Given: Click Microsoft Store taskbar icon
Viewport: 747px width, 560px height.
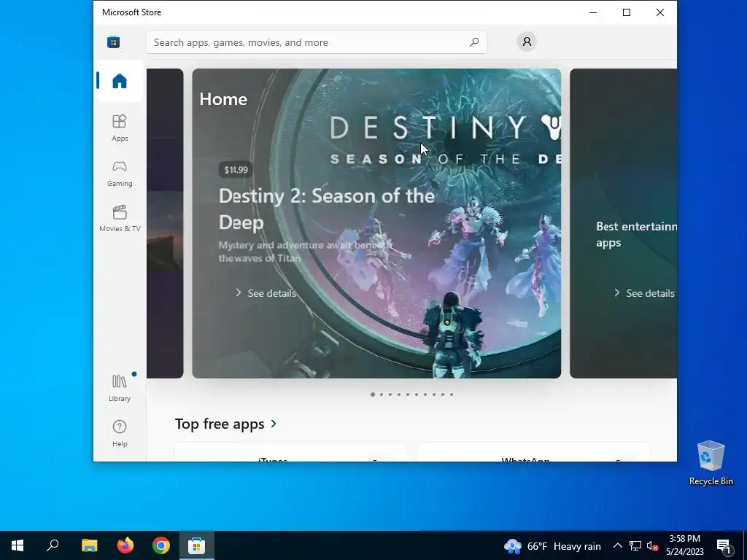Looking at the screenshot, I should (x=197, y=545).
